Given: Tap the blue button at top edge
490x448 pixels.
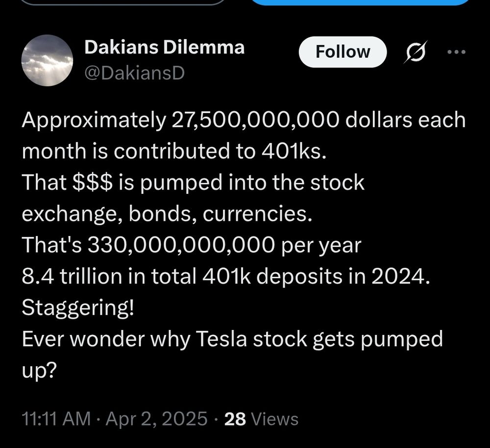Looking at the screenshot, I should click(361, 2).
